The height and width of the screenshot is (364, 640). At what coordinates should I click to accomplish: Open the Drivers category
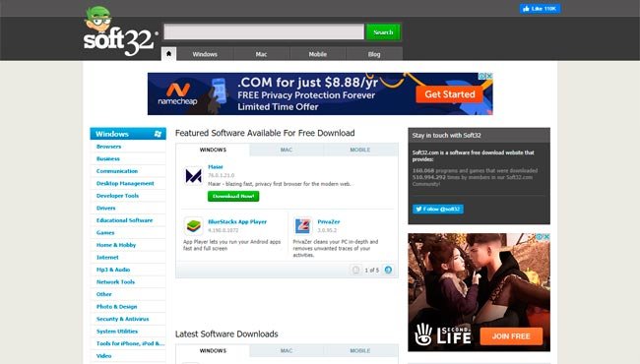[x=106, y=208]
